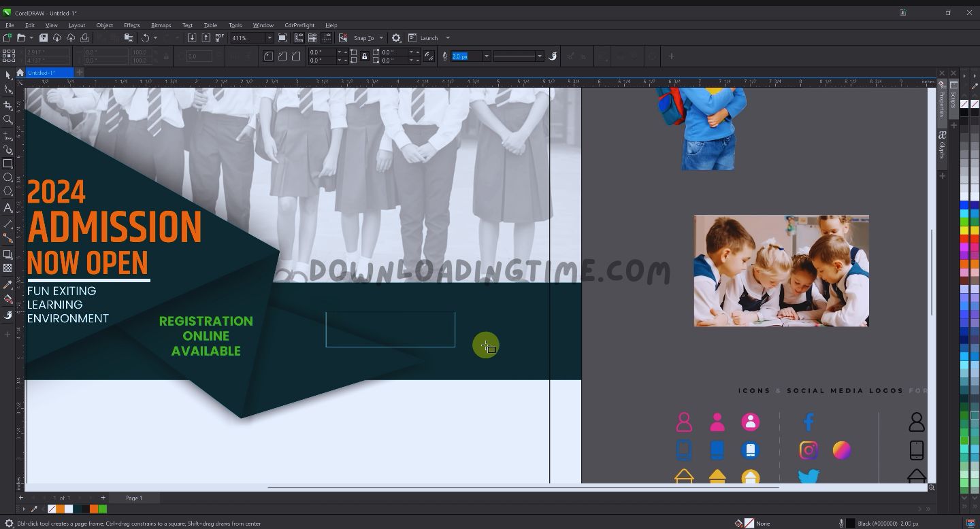Click the Print icon

click(x=84, y=37)
